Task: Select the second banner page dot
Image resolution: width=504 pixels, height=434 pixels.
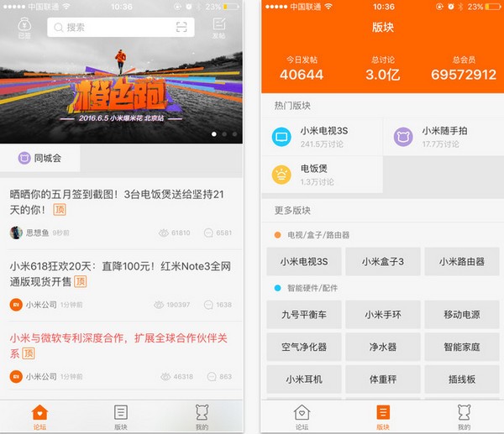Action: point(224,134)
